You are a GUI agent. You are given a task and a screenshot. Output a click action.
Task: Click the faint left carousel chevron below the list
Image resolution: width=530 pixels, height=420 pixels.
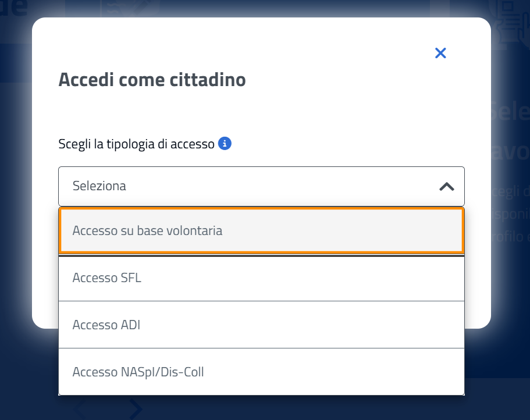[80, 409]
